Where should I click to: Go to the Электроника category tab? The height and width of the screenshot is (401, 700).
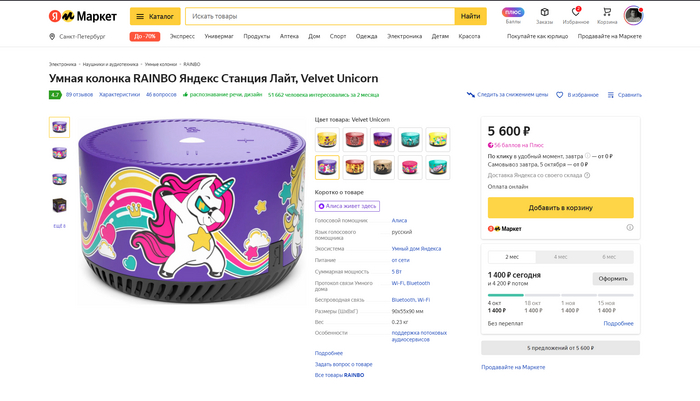[404, 36]
